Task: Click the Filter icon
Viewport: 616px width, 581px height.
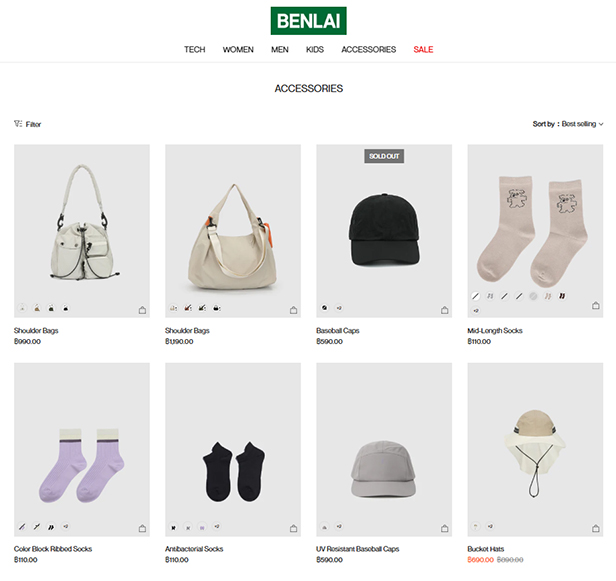Action: pos(18,124)
